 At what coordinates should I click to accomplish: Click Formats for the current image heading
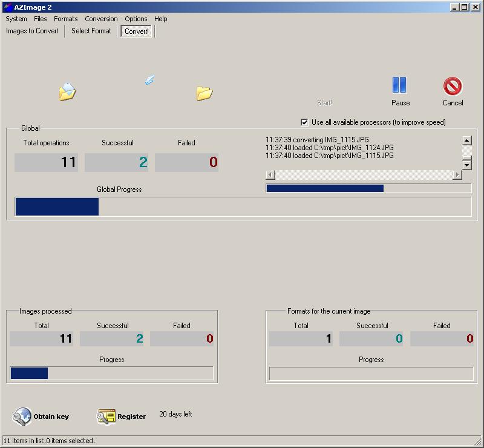click(329, 311)
